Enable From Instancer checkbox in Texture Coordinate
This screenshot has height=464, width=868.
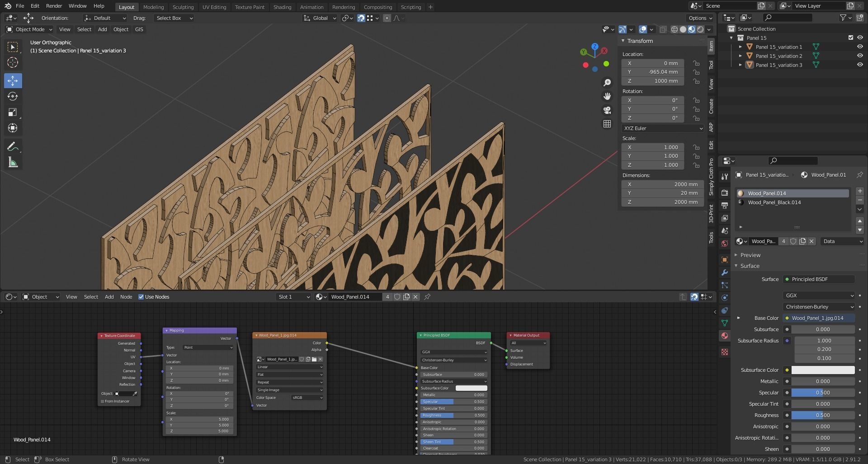point(103,401)
